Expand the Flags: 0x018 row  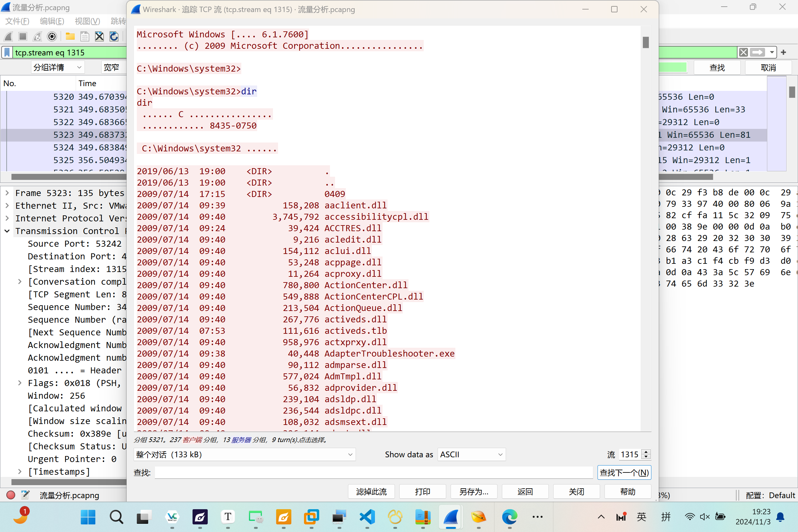coord(20,383)
